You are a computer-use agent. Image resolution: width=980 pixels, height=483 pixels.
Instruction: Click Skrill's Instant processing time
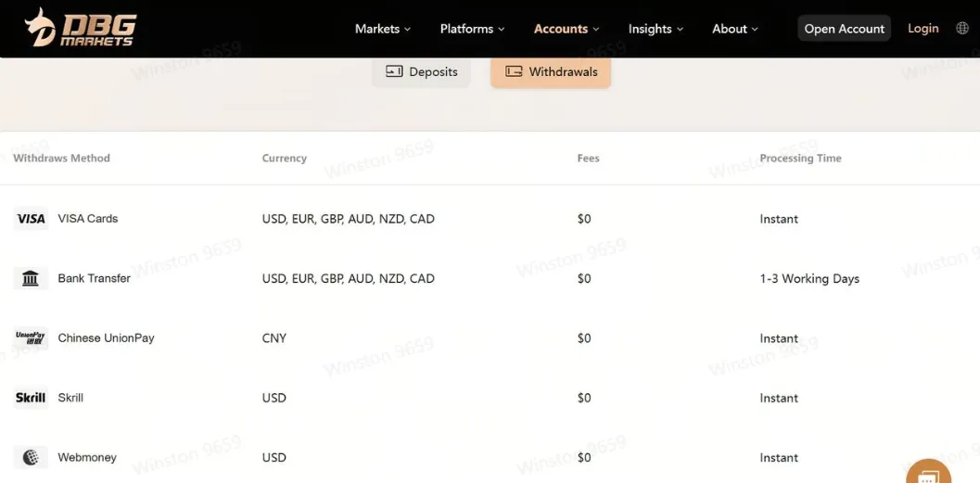click(779, 398)
